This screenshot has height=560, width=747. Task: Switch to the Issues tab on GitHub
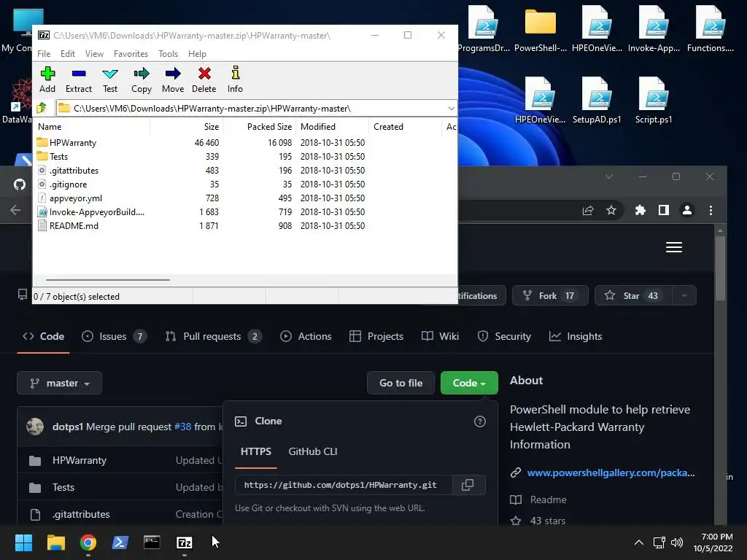click(x=114, y=336)
